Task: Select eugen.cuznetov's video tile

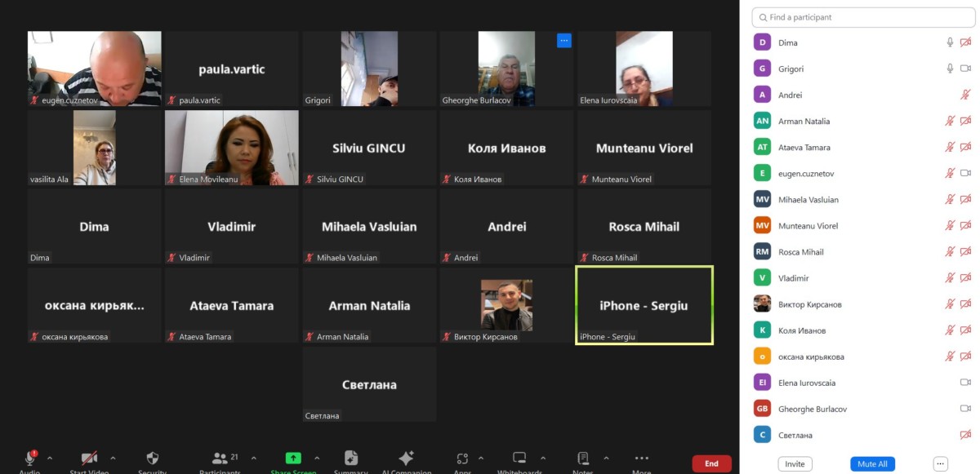Action: coord(94,69)
